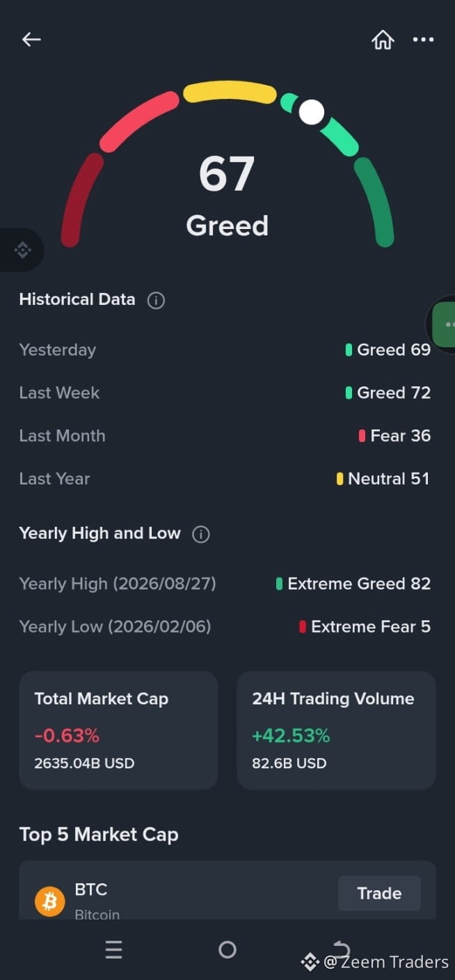455x980 pixels.
Task: Tap the Yearly High and Low info icon
Action: point(201,535)
